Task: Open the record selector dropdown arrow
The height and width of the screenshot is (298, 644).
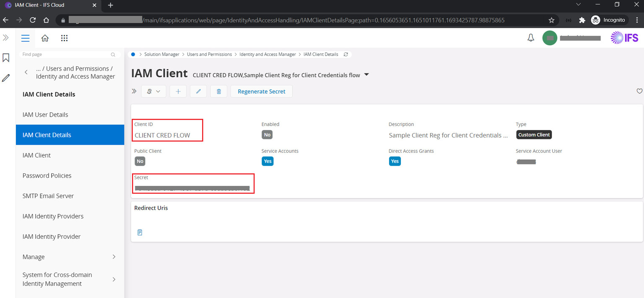Action: point(366,75)
